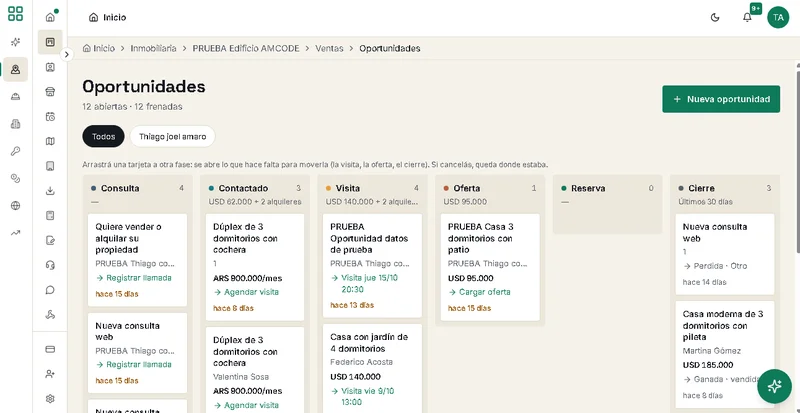Select the map-pin person icon in left rail

15,69
